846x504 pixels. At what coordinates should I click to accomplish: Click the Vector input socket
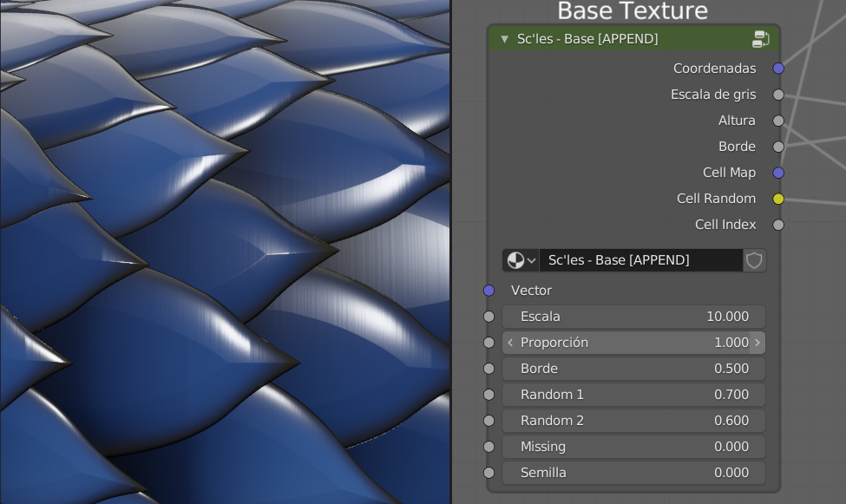489,290
